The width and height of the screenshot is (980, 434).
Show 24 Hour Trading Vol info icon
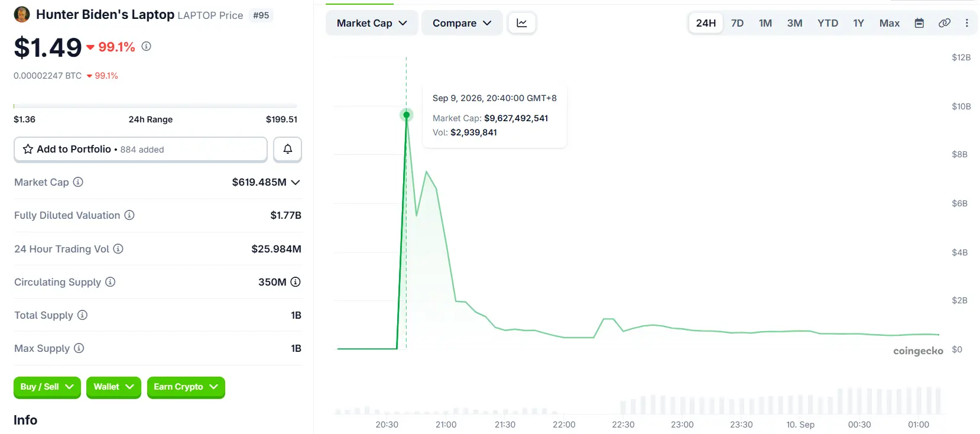[x=118, y=249]
